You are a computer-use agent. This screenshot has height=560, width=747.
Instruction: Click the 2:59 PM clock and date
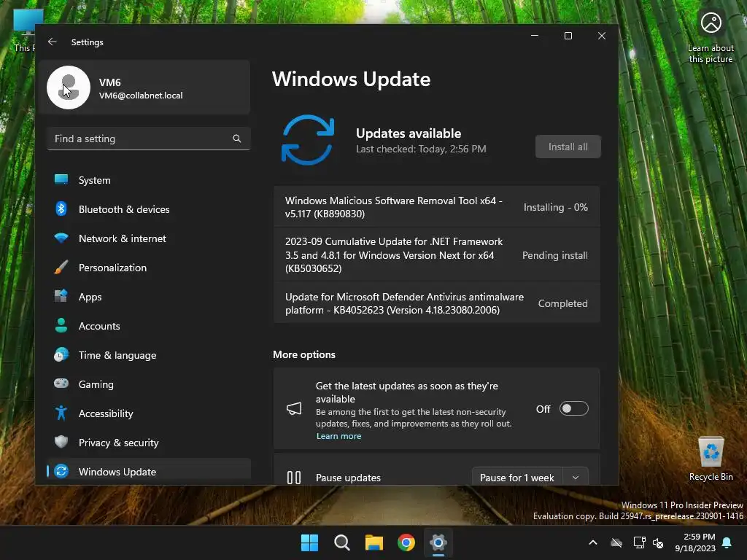coord(697,542)
